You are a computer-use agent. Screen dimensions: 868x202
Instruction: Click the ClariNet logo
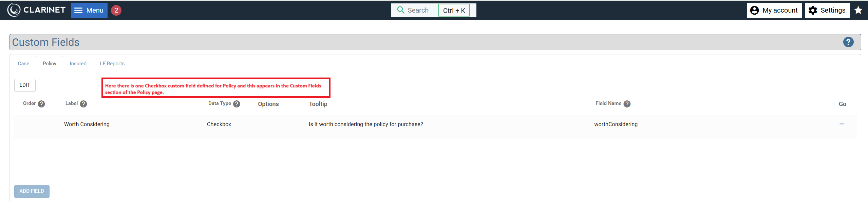(36, 10)
